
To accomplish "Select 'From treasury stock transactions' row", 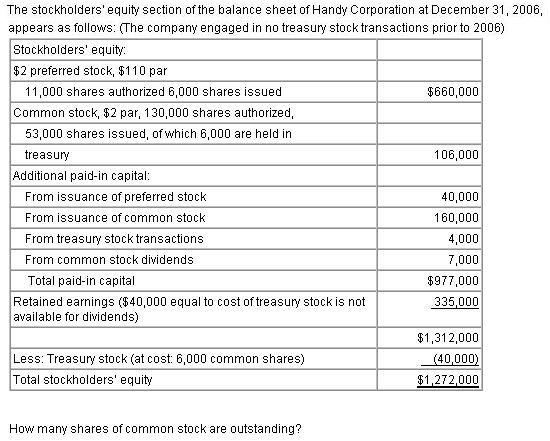I will (x=194, y=239).
